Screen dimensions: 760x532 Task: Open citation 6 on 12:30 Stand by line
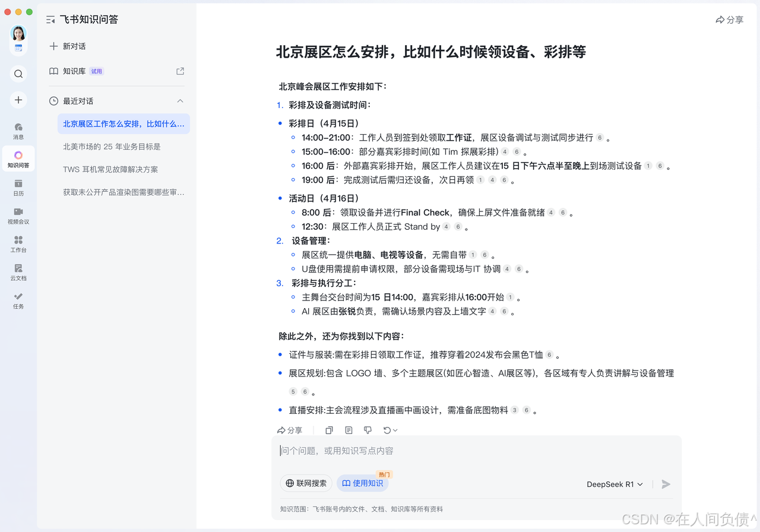(x=458, y=227)
